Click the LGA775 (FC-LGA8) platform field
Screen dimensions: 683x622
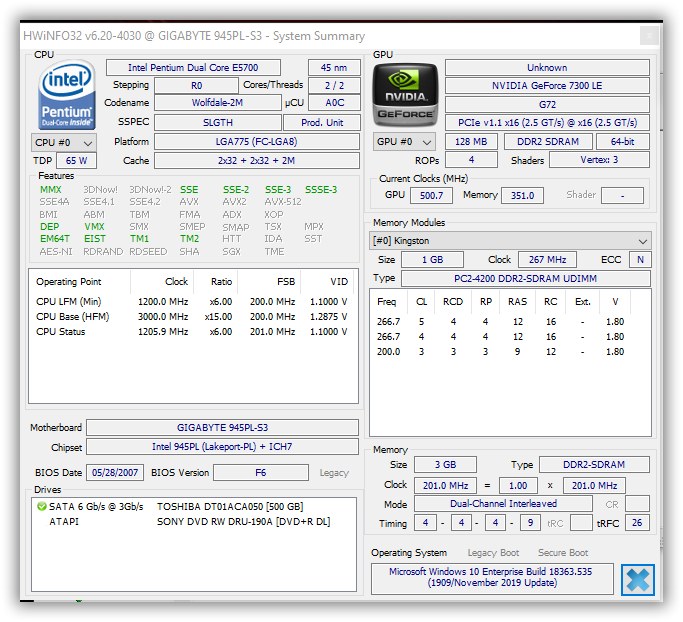click(257, 142)
